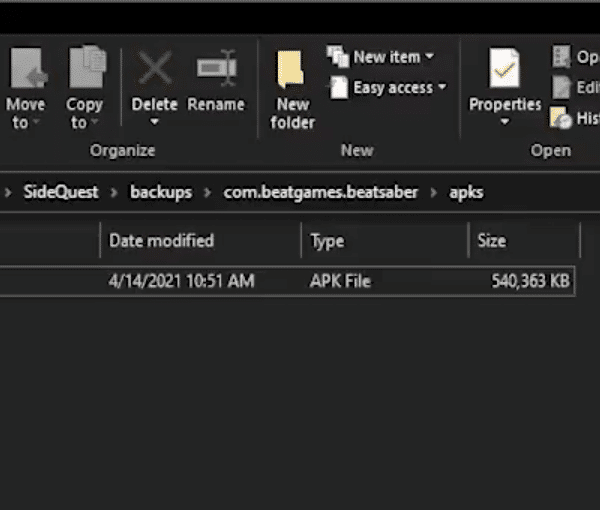Click the Rename icon

[217, 68]
